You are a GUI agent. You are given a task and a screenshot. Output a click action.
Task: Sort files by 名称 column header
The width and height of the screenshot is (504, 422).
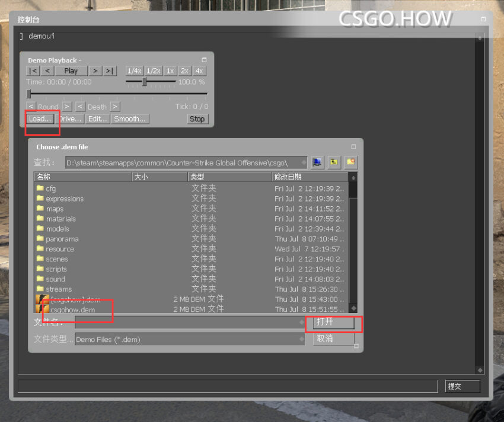[x=83, y=177]
